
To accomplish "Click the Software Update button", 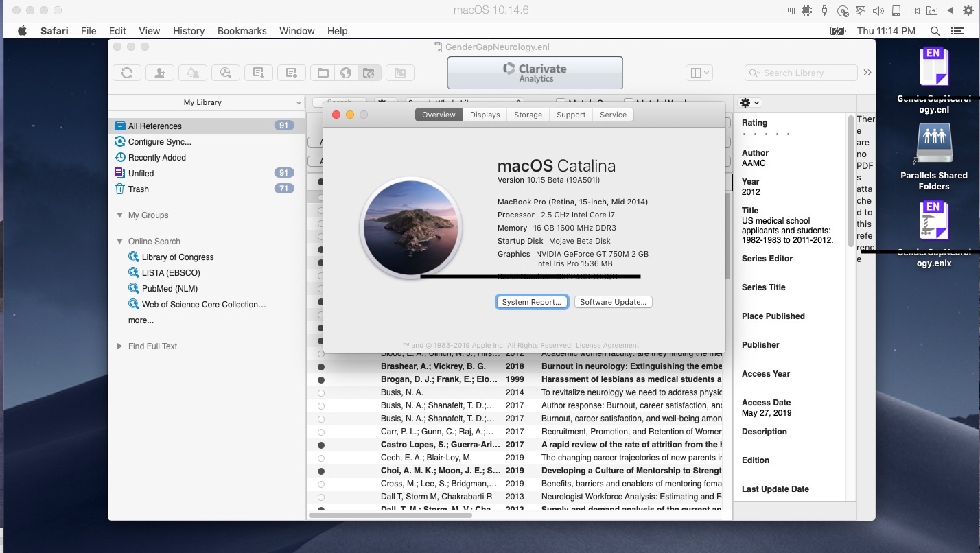I will click(614, 302).
